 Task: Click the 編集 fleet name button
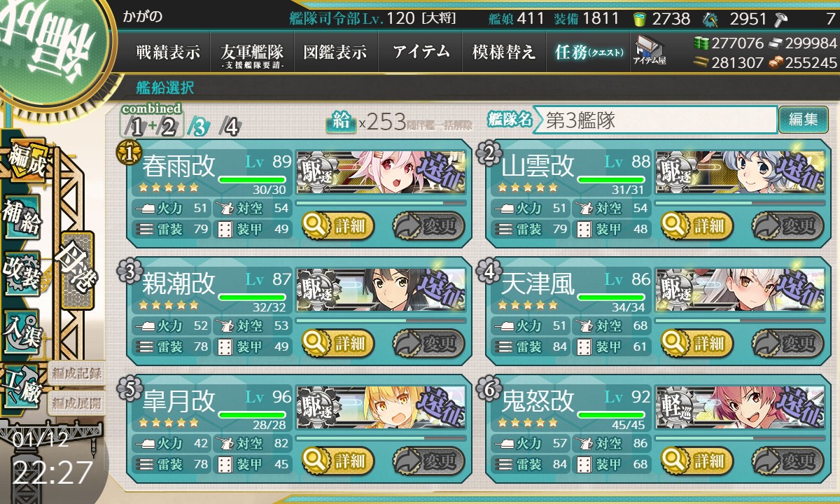803,120
